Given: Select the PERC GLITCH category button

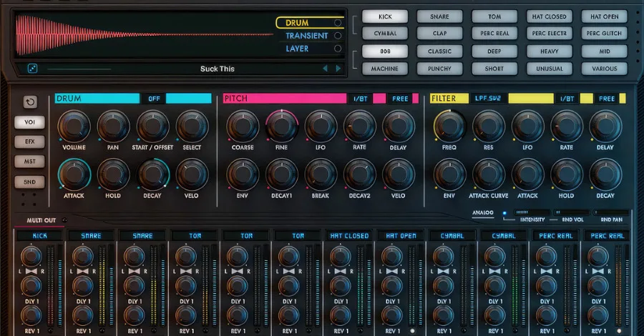Looking at the screenshot, I should [x=604, y=33].
